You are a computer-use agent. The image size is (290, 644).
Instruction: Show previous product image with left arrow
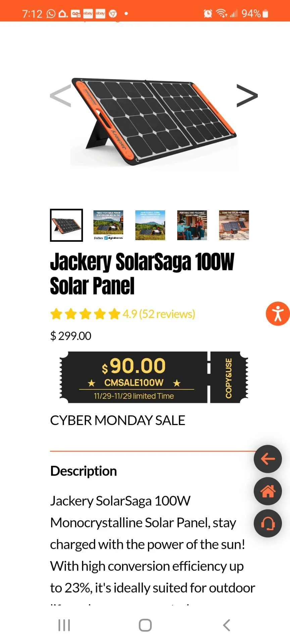[61, 96]
